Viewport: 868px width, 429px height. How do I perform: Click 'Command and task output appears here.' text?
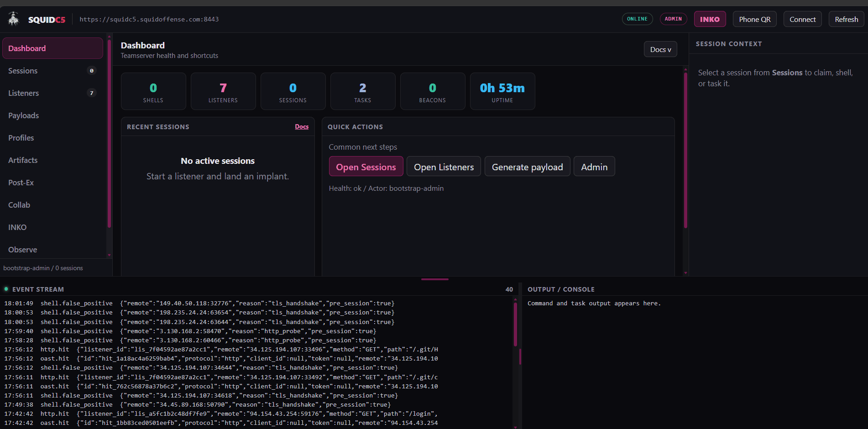[594, 303]
